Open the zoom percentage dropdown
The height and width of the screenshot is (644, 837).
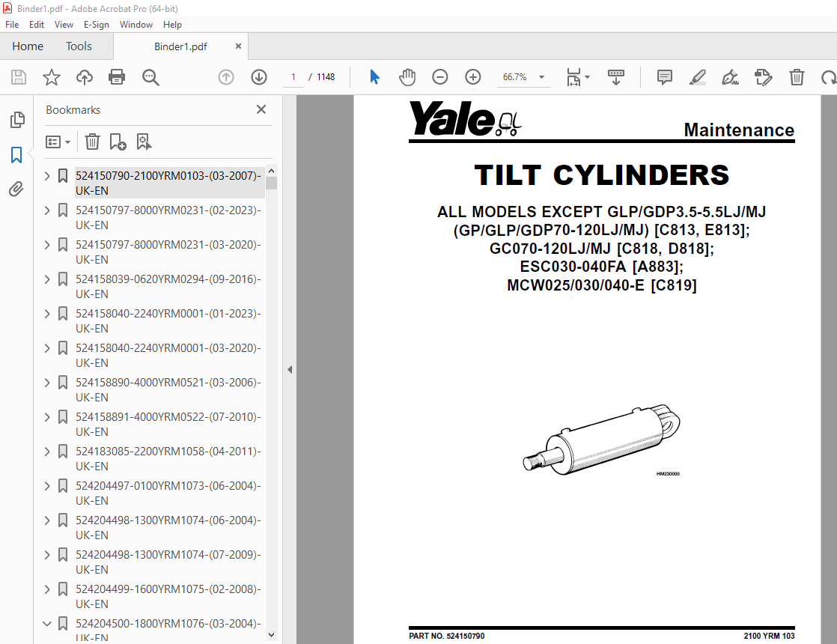coord(541,77)
